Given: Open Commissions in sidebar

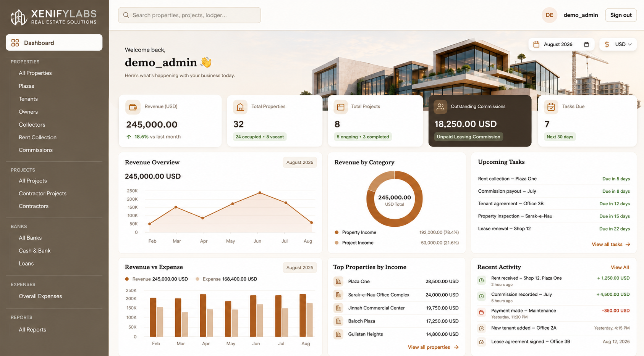Looking at the screenshot, I should pyautogui.click(x=36, y=150).
